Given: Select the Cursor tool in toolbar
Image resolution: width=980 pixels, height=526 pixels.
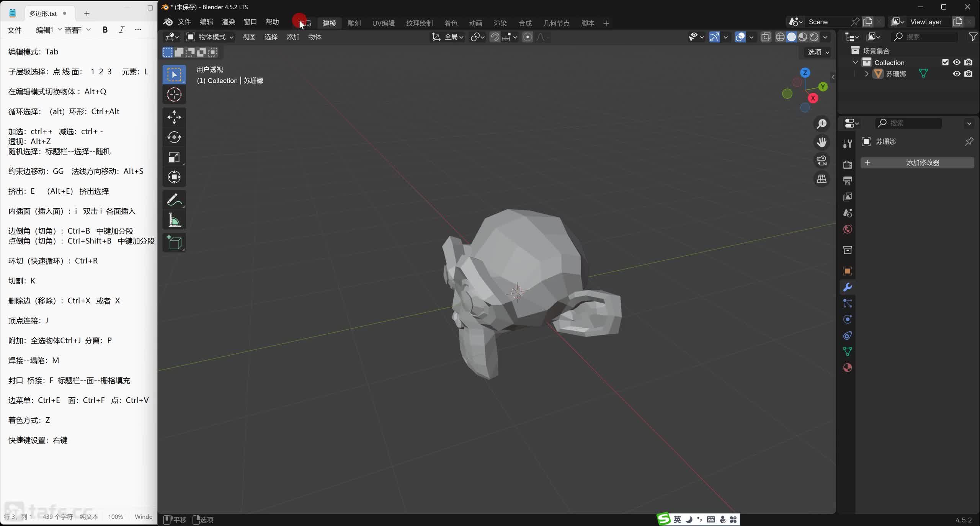Looking at the screenshot, I should pos(174,94).
